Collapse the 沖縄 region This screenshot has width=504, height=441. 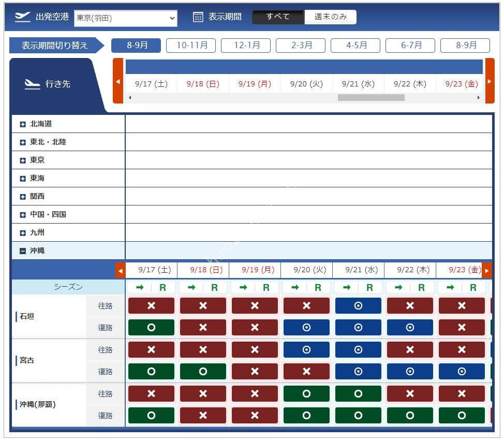tap(22, 251)
